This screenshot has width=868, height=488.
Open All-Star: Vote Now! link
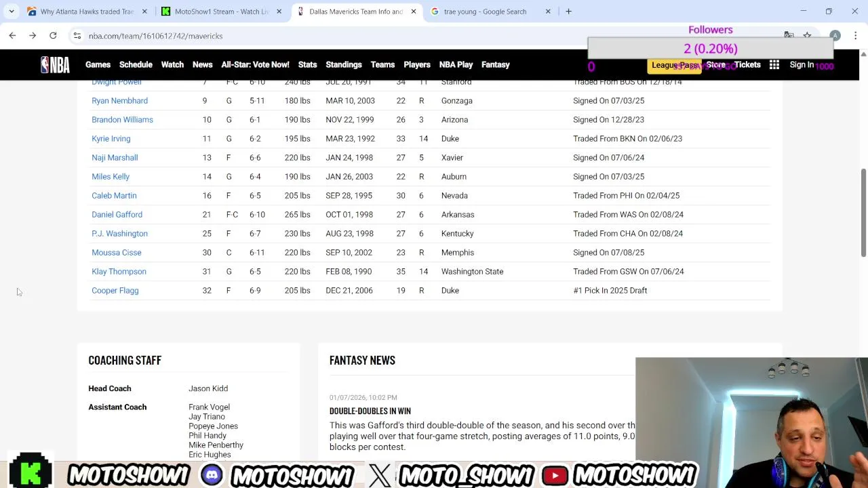click(255, 64)
